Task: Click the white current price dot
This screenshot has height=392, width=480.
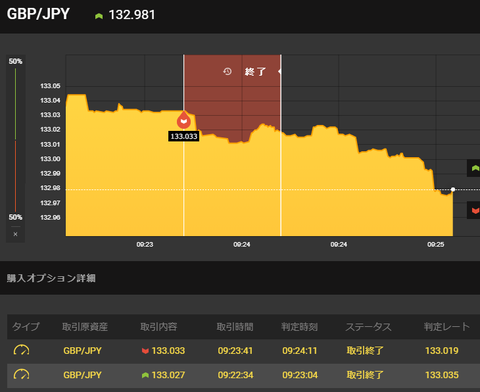Action: pyautogui.click(x=453, y=189)
